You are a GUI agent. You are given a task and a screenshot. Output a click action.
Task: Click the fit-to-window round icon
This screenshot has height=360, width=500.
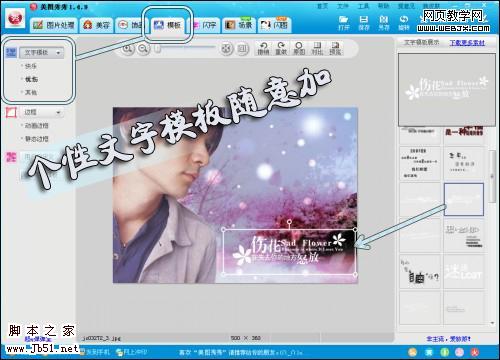(227, 49)
